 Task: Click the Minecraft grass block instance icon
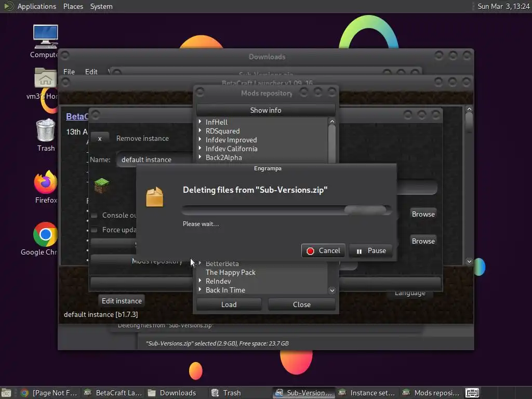tap(101, 185)
